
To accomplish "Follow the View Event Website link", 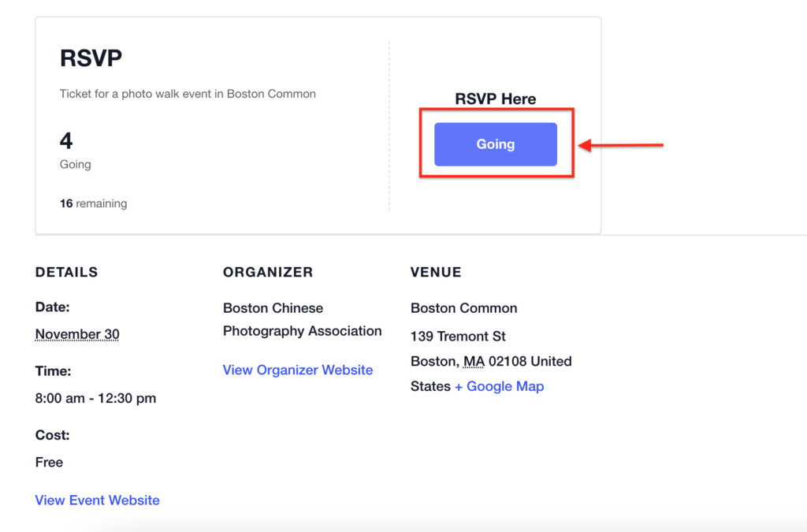I will pyautogui.click(x=98, y=500).
